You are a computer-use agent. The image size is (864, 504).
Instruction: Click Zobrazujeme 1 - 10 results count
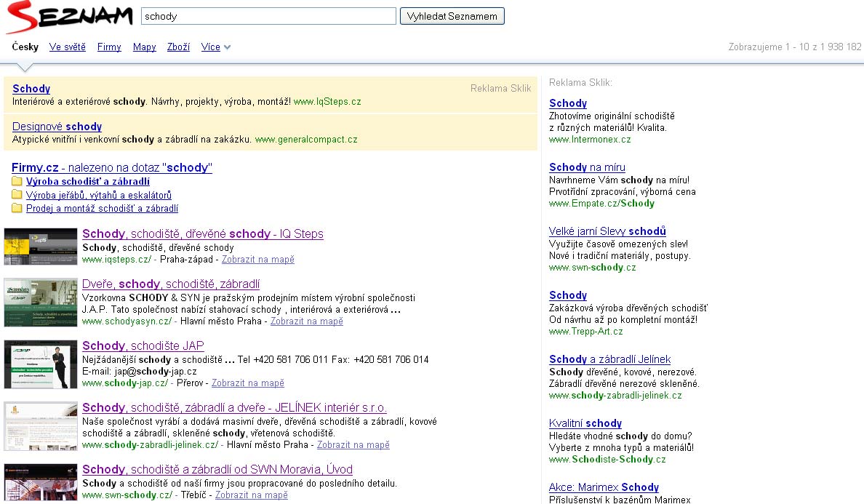795,47
